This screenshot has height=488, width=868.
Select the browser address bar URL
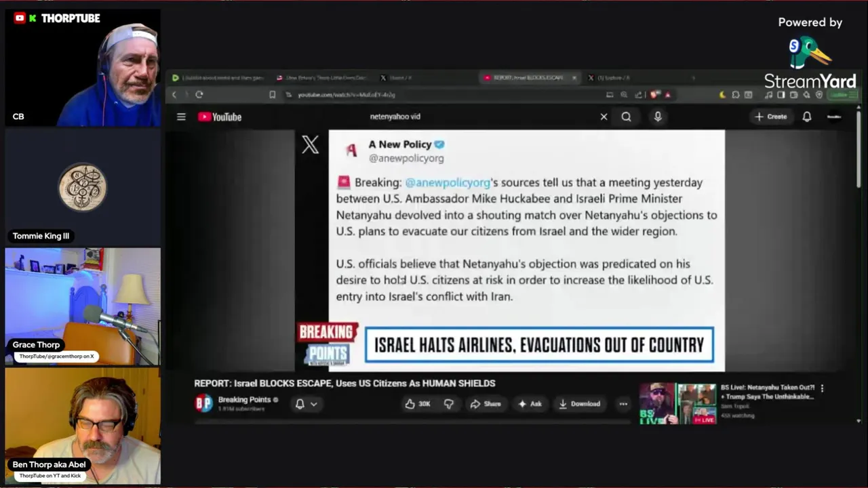point(346,95)
